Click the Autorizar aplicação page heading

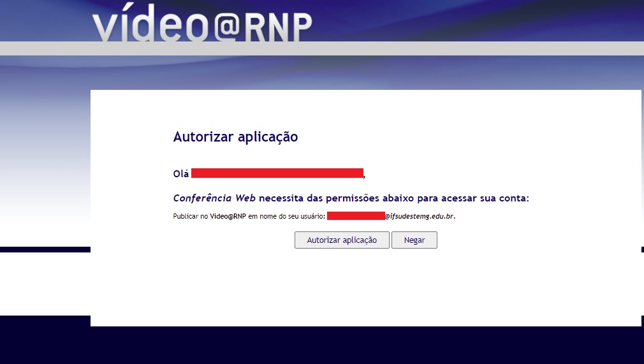[235, 136]
